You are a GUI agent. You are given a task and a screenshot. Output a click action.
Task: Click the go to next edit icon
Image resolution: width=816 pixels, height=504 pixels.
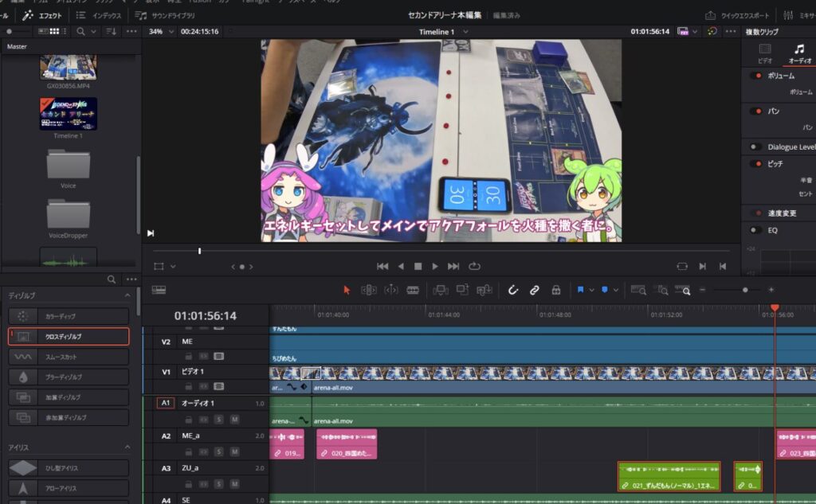[703, 266]
